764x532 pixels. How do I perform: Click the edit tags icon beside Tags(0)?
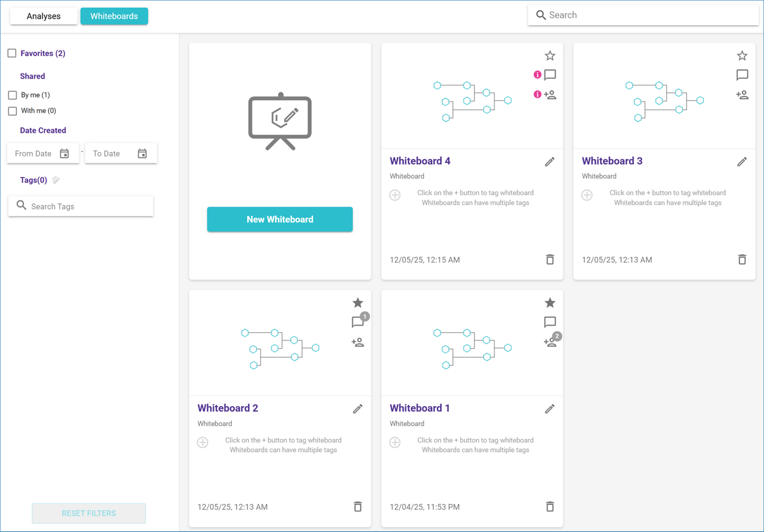pos(56,180)
